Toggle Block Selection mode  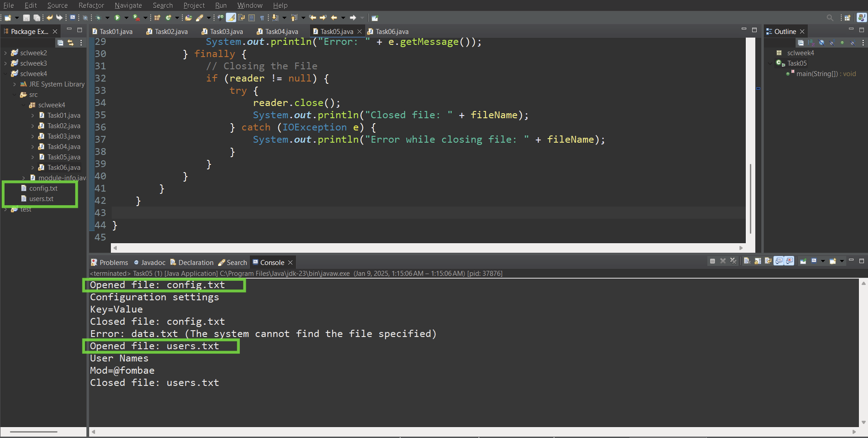coord(252,18)
